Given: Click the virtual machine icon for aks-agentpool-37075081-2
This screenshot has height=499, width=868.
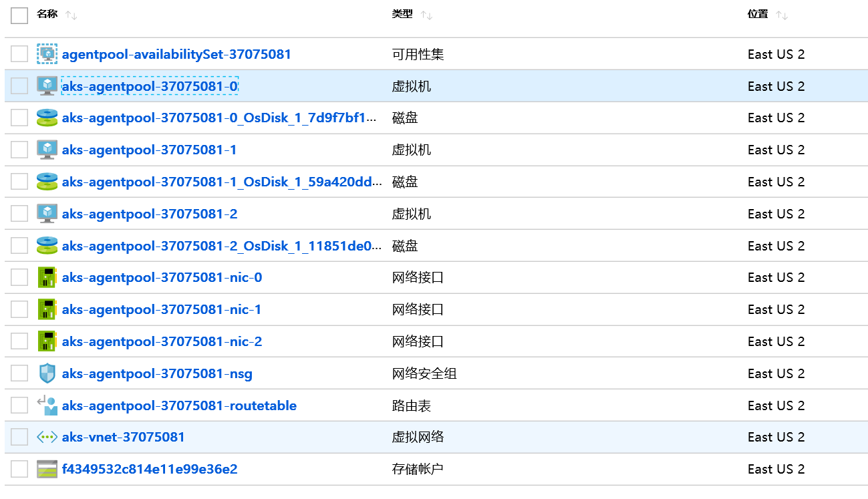Looking at the screenshot, I should click(47, 214).
